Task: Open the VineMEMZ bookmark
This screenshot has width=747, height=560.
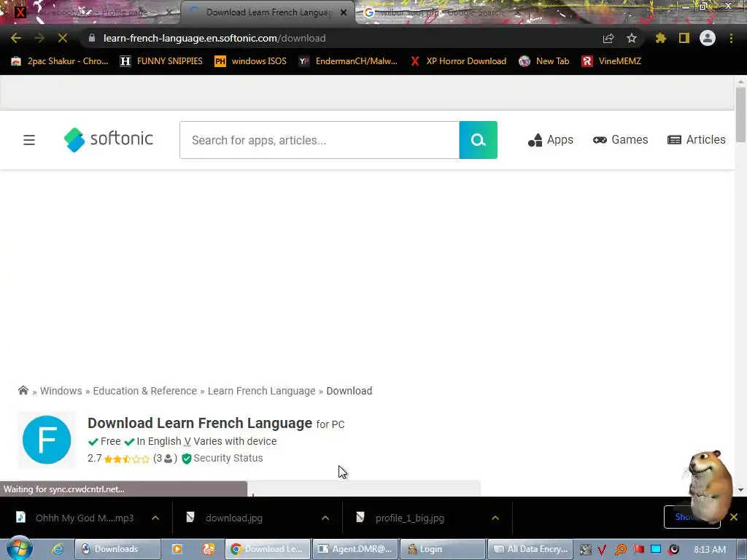Action: coord(611,61)
